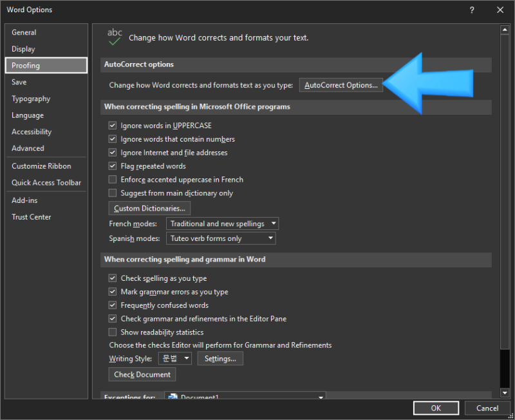Viewport: 515px width, 420px height.
Task: Open Custom Dictionaries settings
Action: point(149,208)
